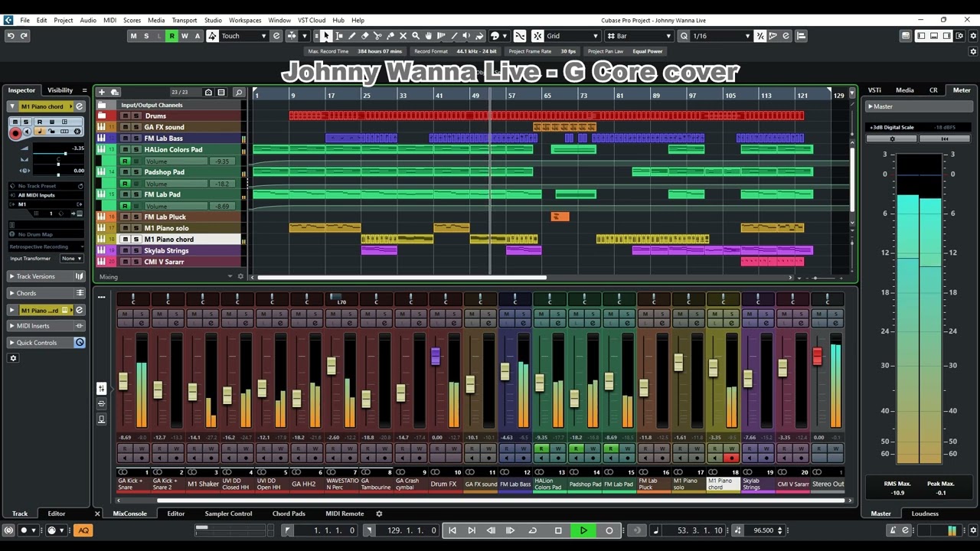Click the transport Record button
The image size is (980, 551).
click(x=609, y=530)
